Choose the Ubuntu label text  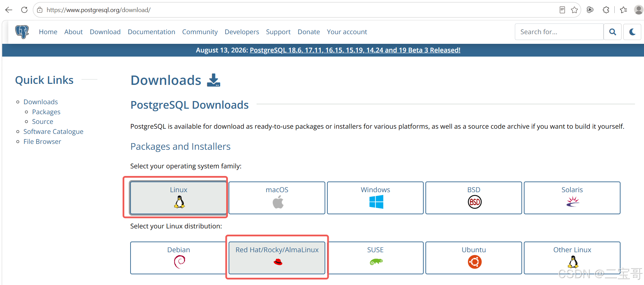pos(474,250)
